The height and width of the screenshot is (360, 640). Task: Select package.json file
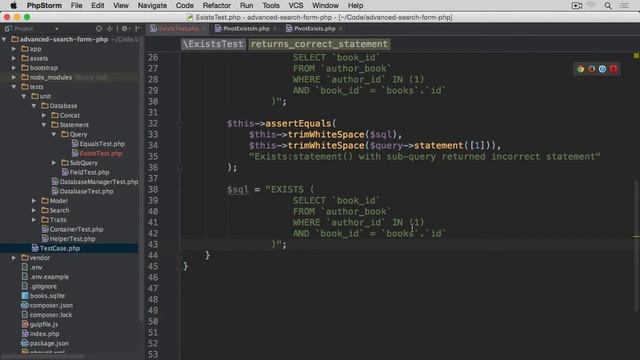[49, 343]
